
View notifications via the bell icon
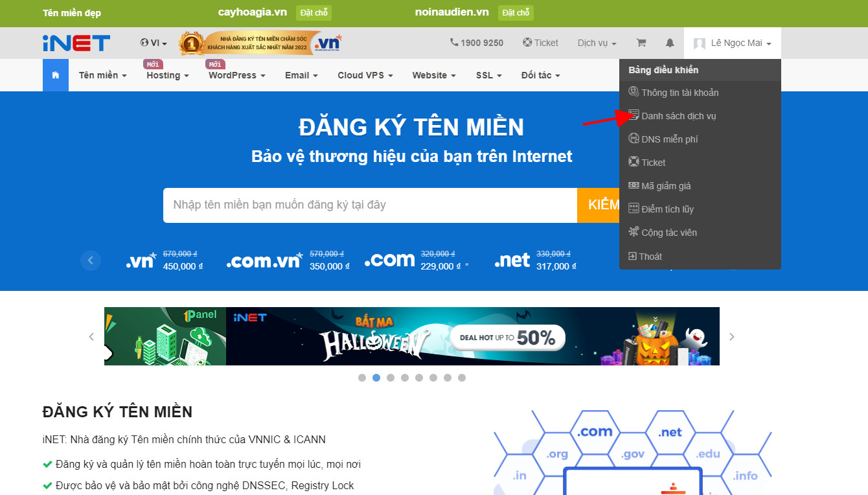670,43
